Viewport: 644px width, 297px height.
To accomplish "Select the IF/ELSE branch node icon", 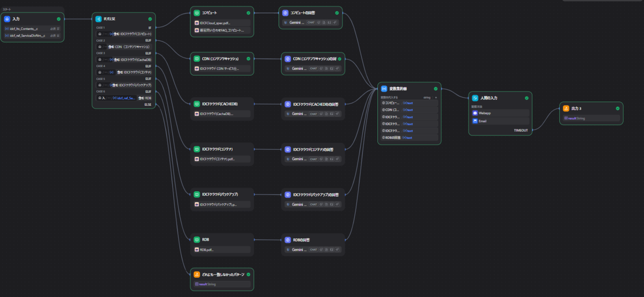I will [98, 19].
